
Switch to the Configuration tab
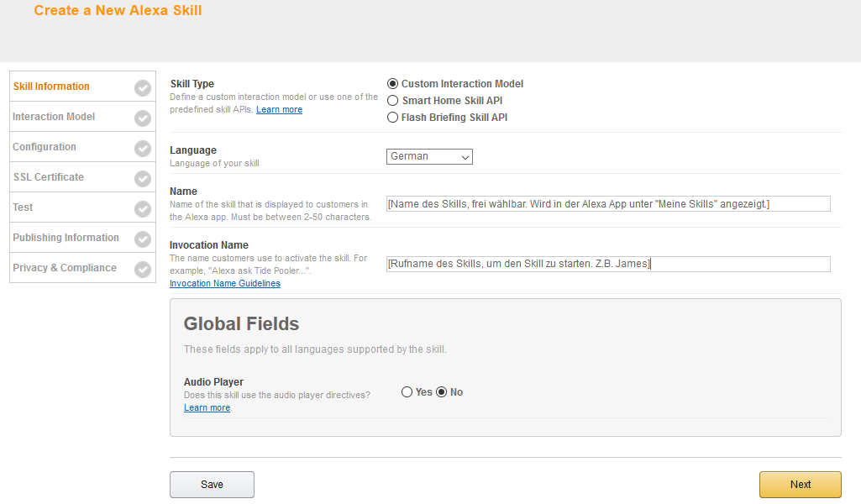pyautogui.click(x=83, y=147)
